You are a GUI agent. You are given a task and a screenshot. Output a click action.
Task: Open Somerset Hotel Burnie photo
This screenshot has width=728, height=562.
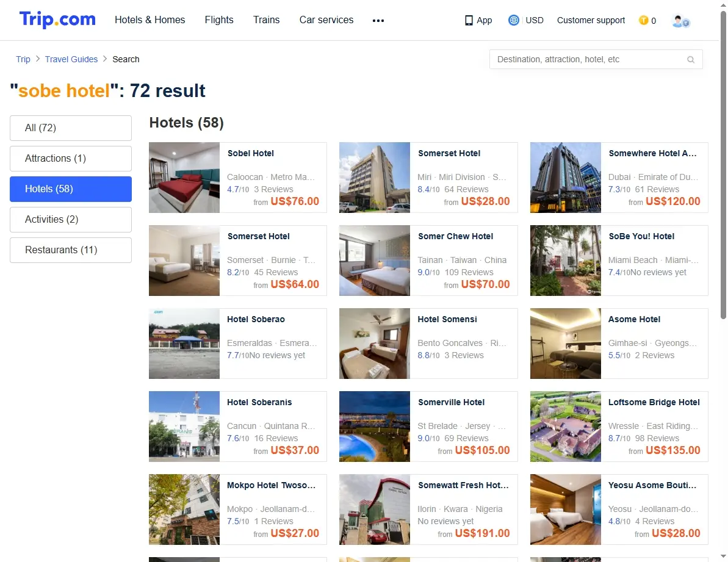tap(184, 261)
